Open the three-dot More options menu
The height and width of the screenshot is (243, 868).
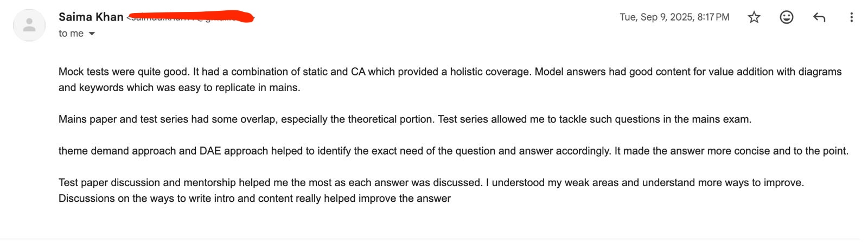pyautogui.click(x=851, y=17)
